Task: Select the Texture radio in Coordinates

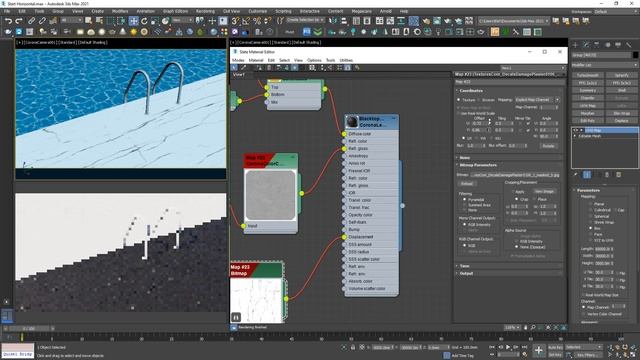Action: pos(459,100)
